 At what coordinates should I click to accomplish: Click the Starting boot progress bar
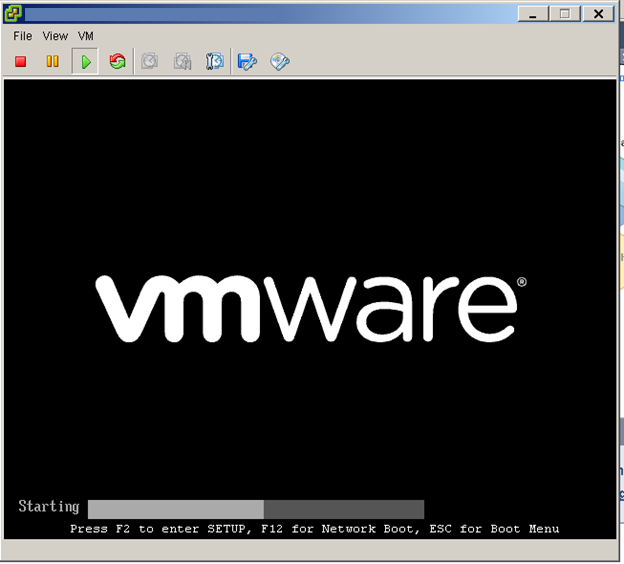(x=256, y=509)
